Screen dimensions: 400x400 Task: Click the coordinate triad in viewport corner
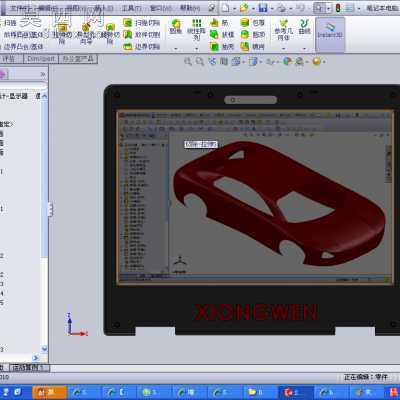point(77,325)
